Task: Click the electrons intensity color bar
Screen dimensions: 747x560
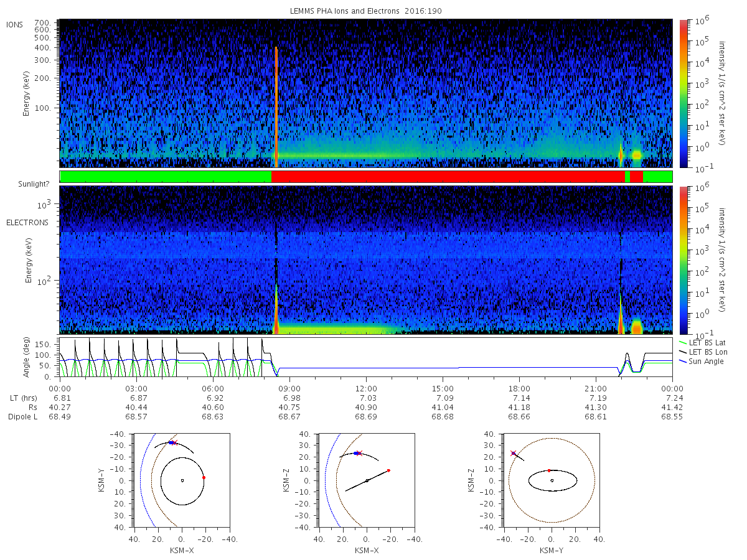Action: coord(684,260)
